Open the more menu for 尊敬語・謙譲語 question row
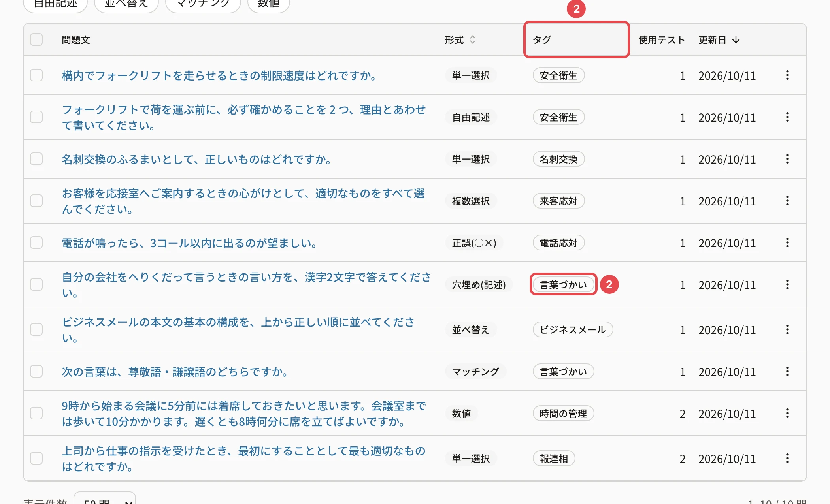The width and height of the screenshot is (830, 504). click(x=787, y=371)
